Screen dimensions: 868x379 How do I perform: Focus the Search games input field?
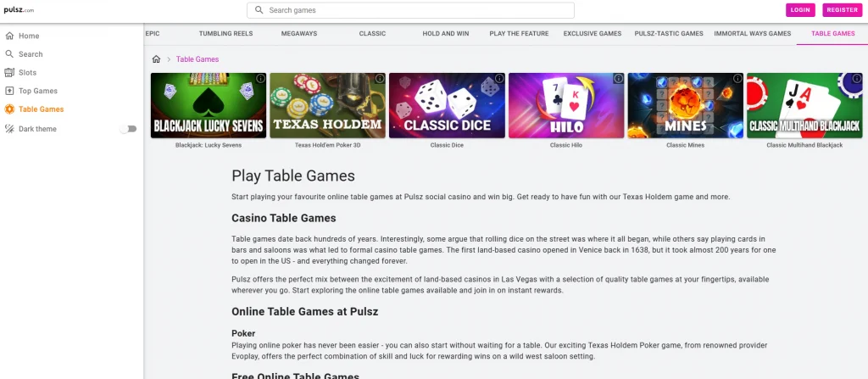pos(411,10)
